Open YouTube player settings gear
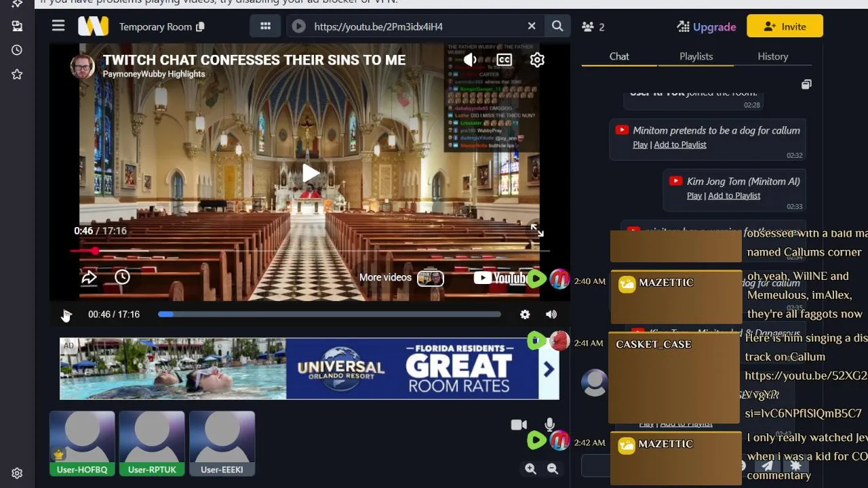This screenshot has width=868, height=488. click(537, 60)
